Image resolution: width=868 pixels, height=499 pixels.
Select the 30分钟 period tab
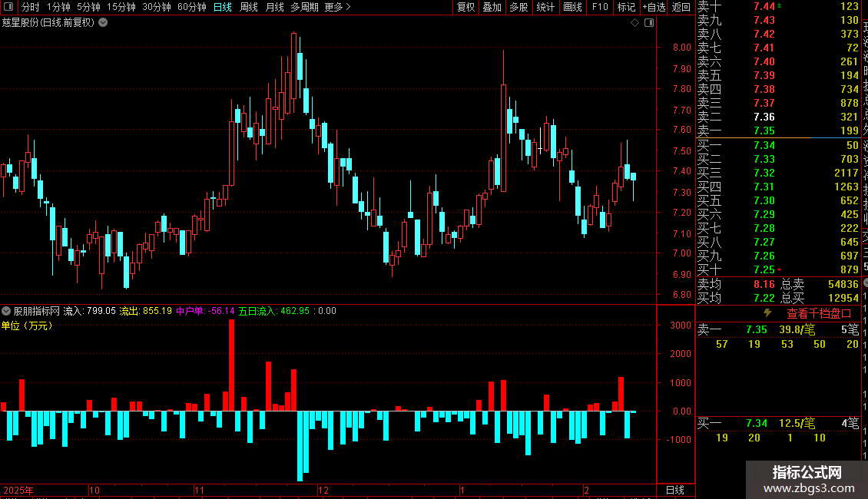click(157, 7)
